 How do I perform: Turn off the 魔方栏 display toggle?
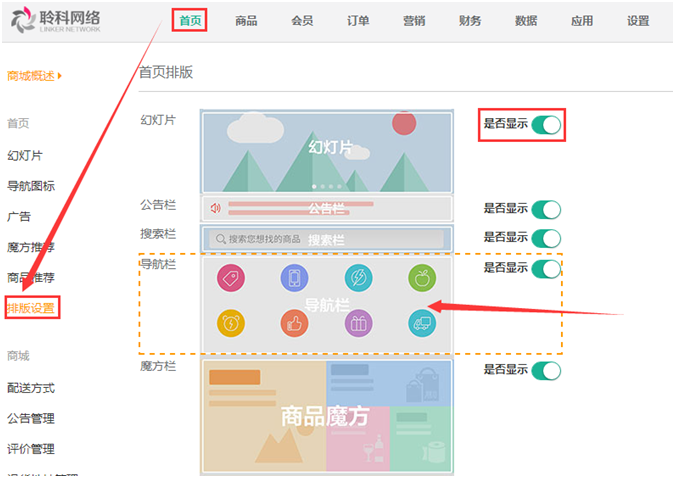click(545, 371)
